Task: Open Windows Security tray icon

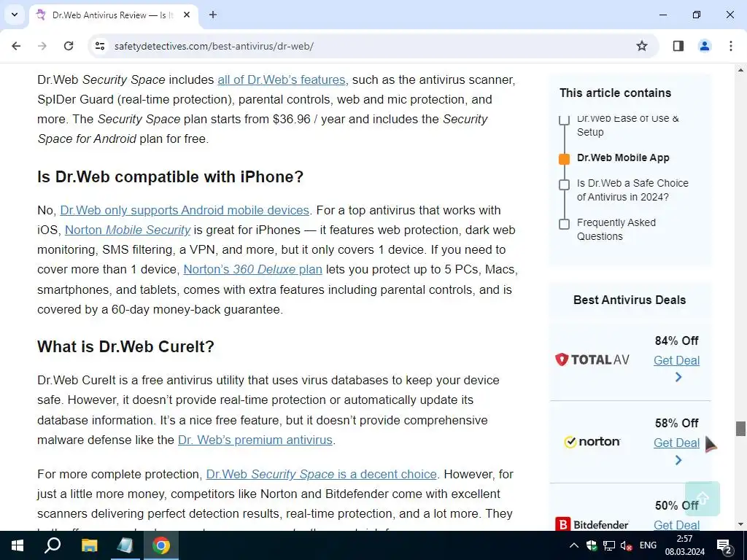Action: tap(592, 545)
